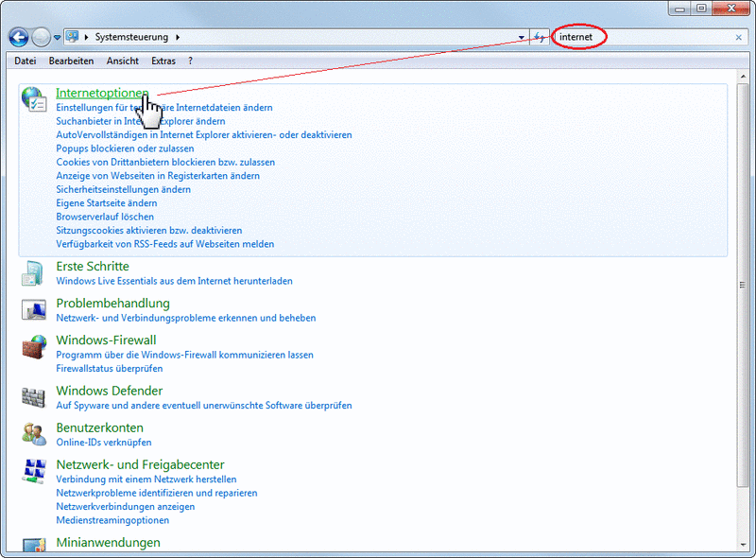Viewport: 756px width, 558px height.
Task: Click the Back navigation arrow button
Action: (19, 37)
